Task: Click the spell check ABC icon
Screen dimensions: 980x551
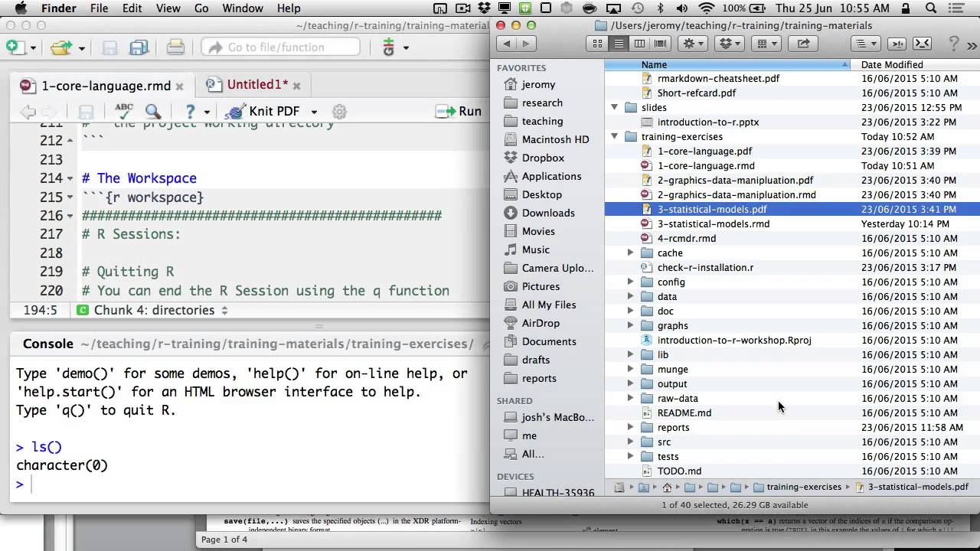Action: [x=123, y=111]
